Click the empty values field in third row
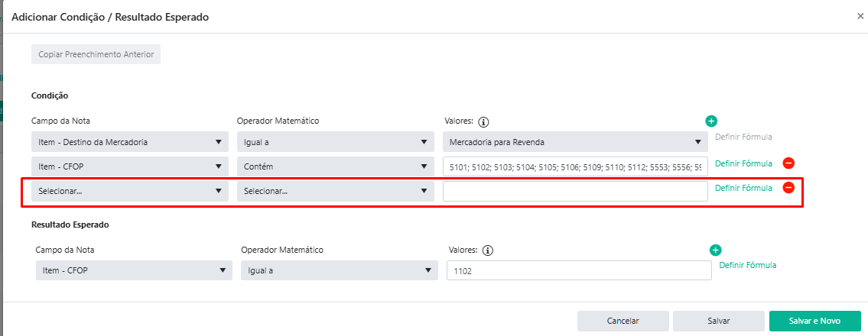 coord(574,191)
